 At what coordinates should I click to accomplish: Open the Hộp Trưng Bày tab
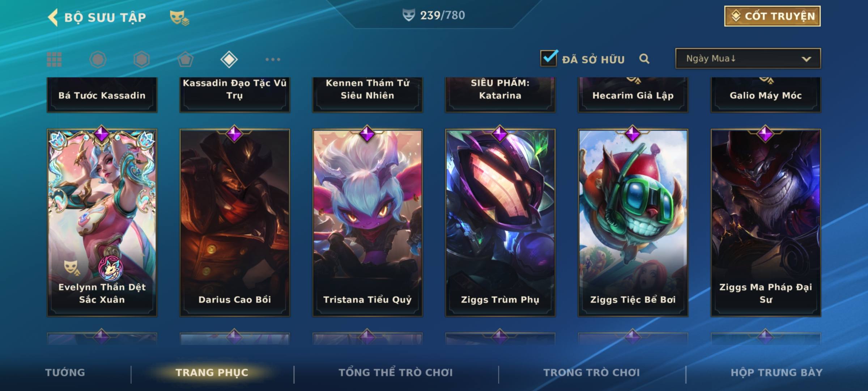pos(776,373)
